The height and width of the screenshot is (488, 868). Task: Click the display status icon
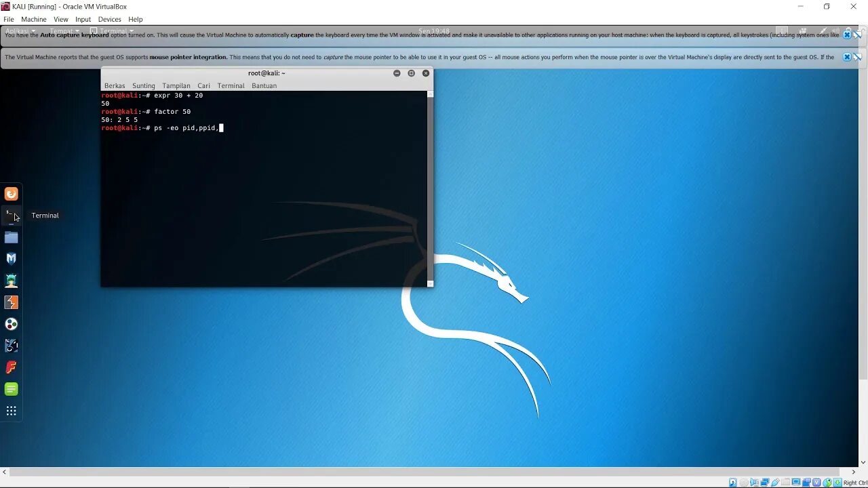(796, 483)
